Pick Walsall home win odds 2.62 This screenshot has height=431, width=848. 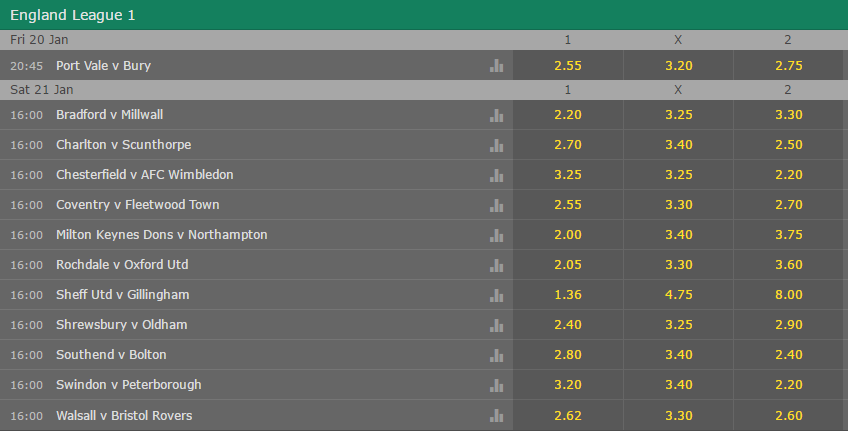click(568, 415)
